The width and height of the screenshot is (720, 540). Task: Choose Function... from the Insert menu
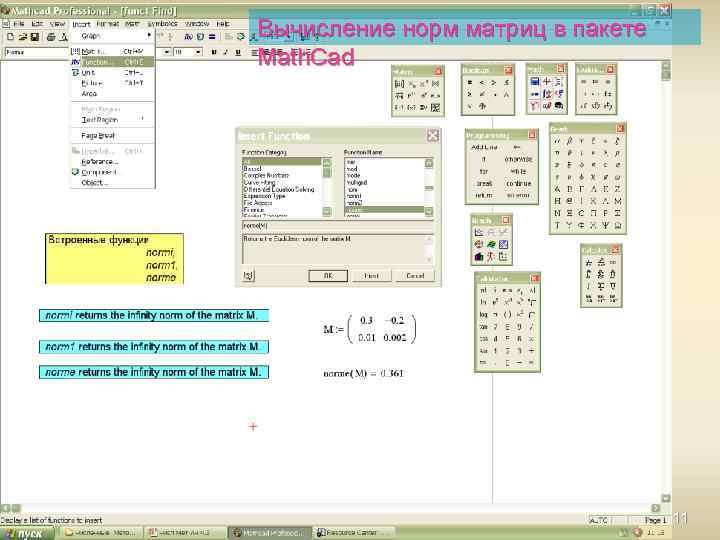coord(113,62)
